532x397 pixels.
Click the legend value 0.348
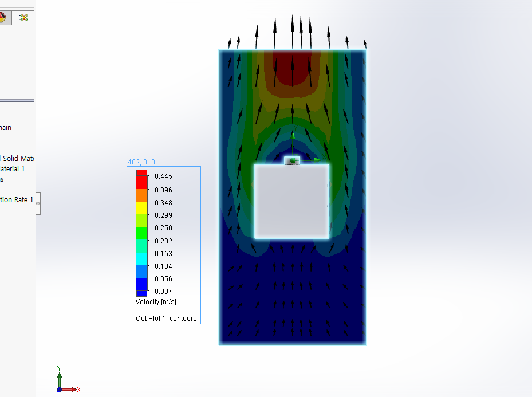tap(164, 203)
